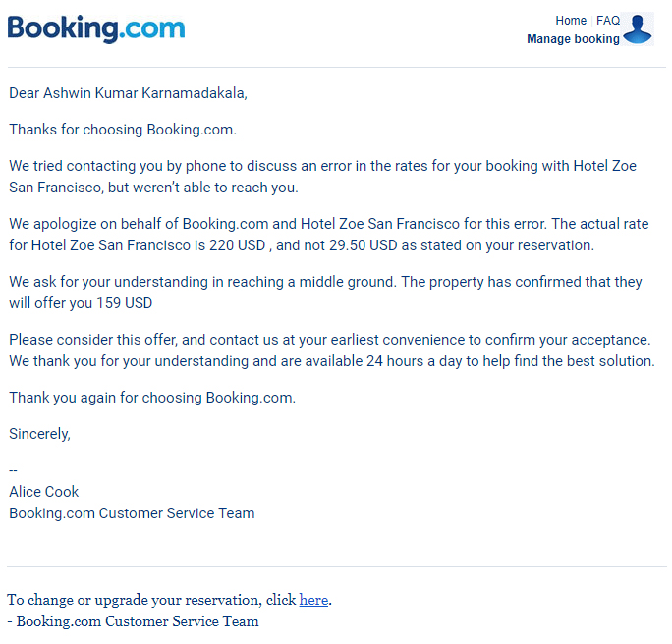672x644 pixels.
Task: Select 'Thank you again for choosing Booking.com.'
Action: 152,398
